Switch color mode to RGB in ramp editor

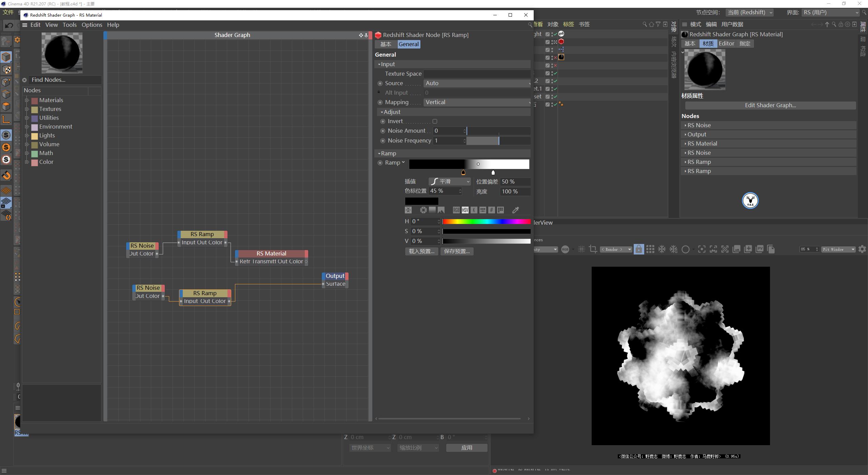pos(456,210)
